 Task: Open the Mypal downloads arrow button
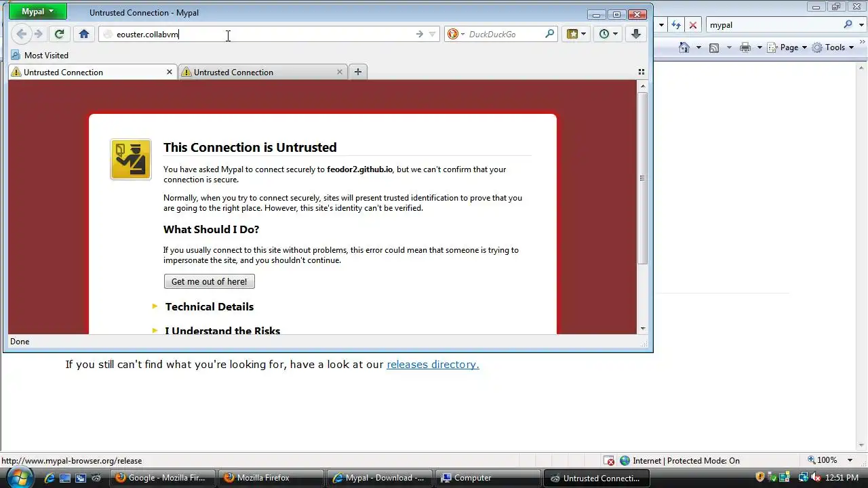coord(635,34)
